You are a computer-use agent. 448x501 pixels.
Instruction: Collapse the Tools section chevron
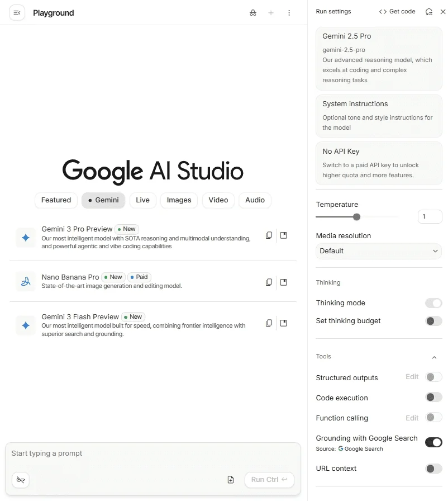434,357
